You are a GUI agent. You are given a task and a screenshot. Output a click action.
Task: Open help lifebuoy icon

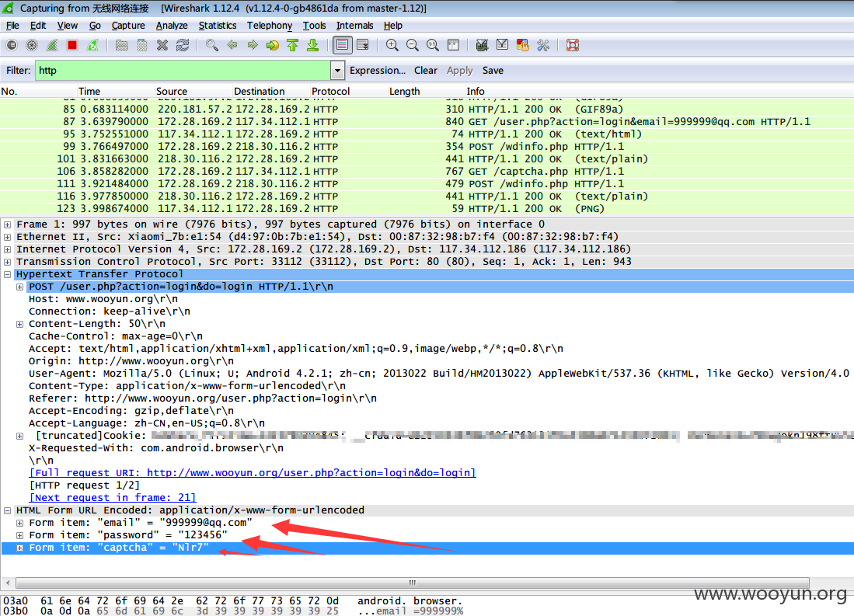(x=573, y=45)
